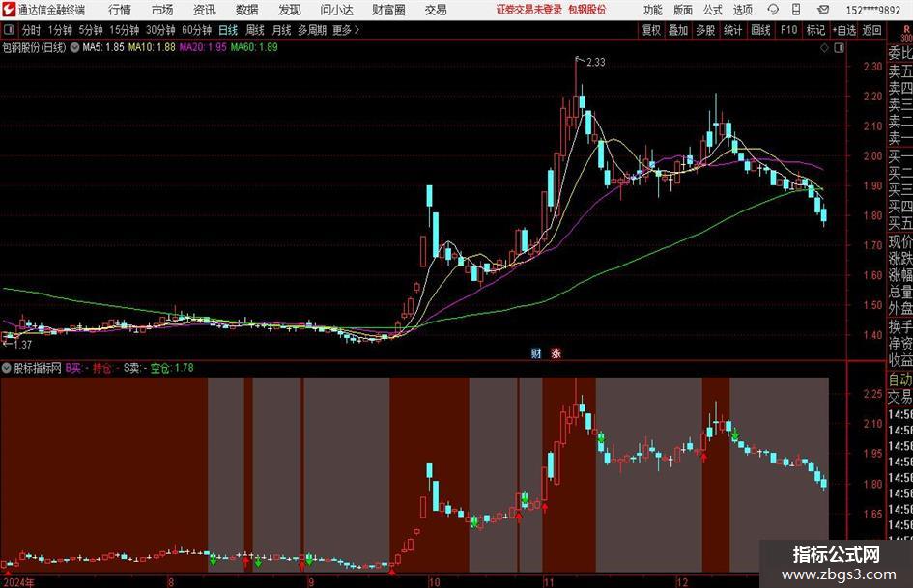Click the 股标指标网 indicator name
The image size is (913, 588).
[38, 368]
